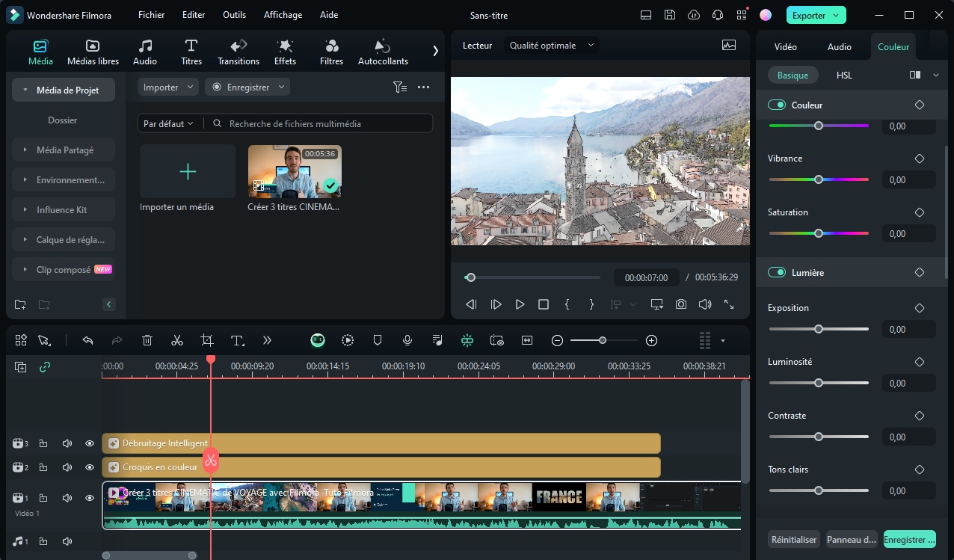This screenshot has height=560, width=954.
Task: Open the Affichage menu
Action: pyautogui.click(x=283, y=15)
